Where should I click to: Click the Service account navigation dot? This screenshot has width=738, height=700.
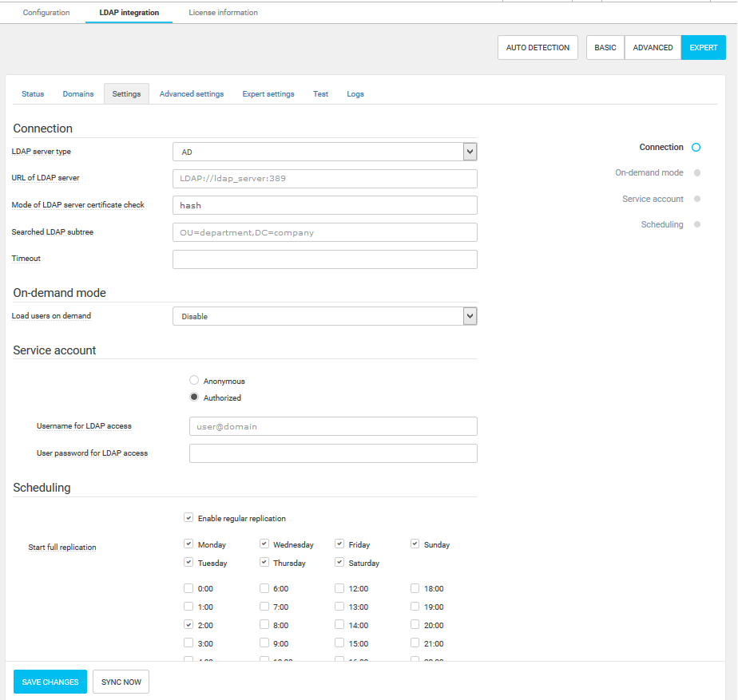[x=697, y=199]
